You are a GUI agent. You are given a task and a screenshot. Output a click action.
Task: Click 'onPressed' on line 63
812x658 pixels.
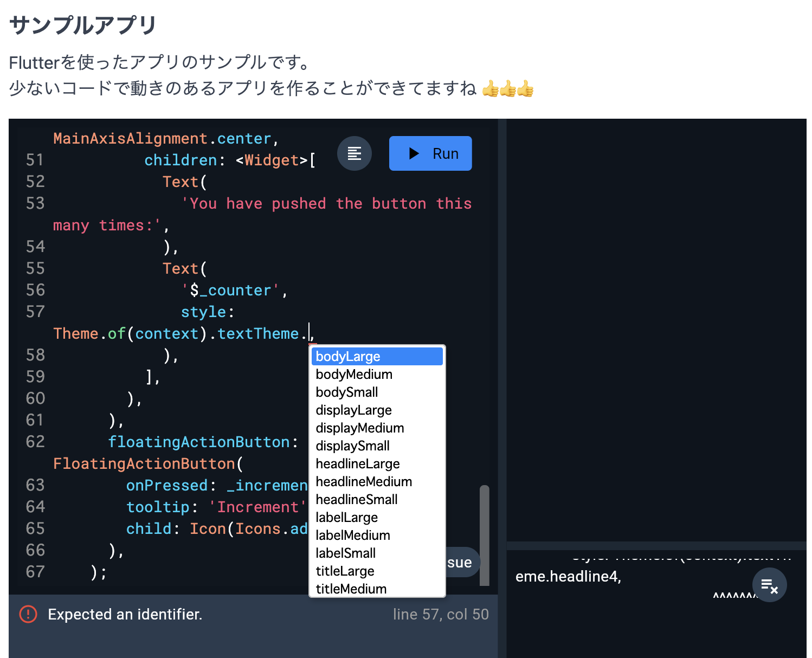point(167,486)
